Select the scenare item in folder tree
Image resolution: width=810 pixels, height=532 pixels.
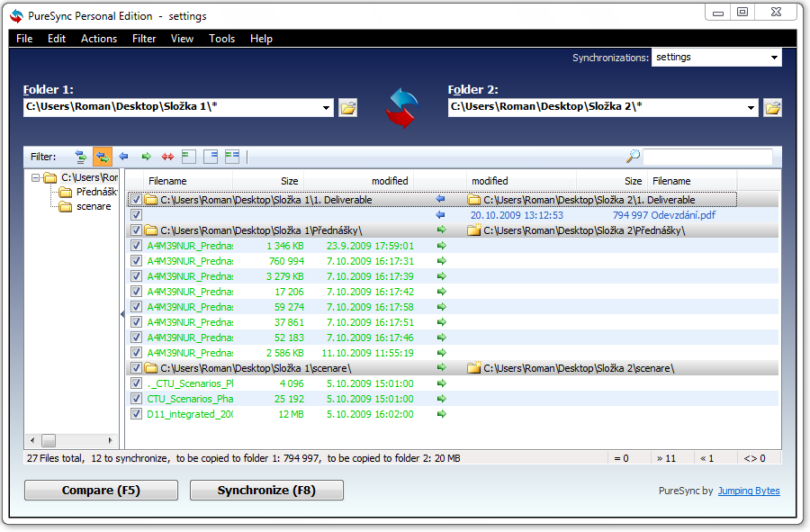94,207
